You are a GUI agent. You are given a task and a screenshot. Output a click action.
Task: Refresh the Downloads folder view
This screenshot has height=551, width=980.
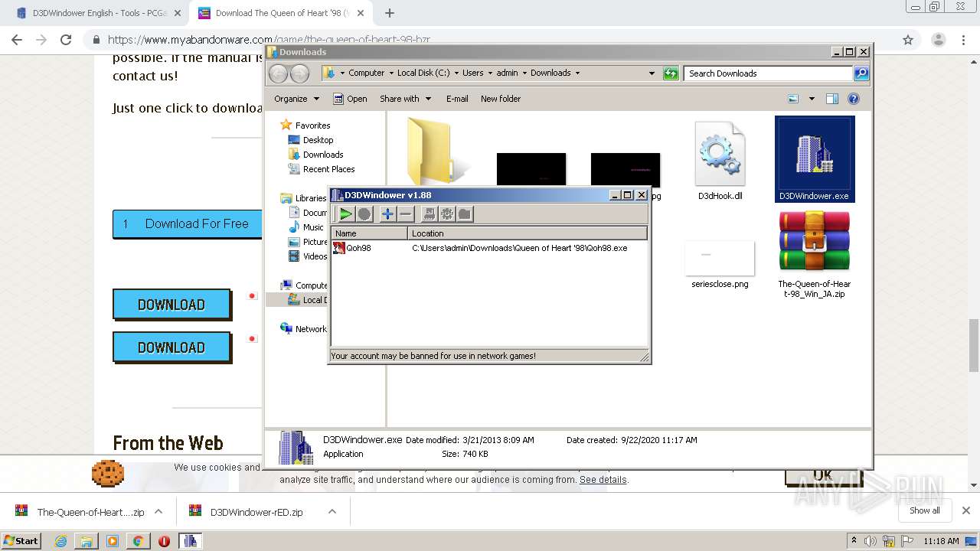(671, 73)
